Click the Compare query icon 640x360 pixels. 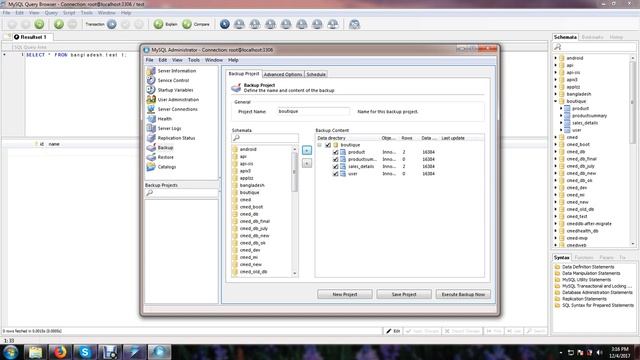tap(187, 24)
